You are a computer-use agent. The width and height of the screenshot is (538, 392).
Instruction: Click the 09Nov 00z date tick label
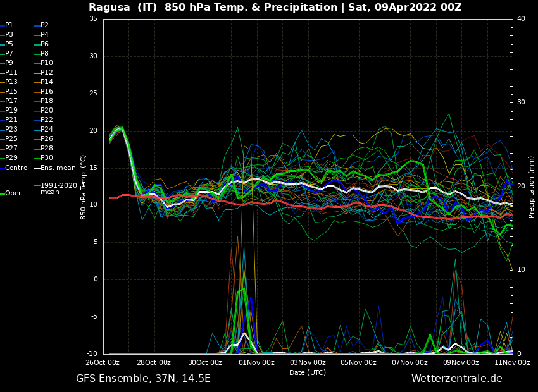tap(461, 363)
